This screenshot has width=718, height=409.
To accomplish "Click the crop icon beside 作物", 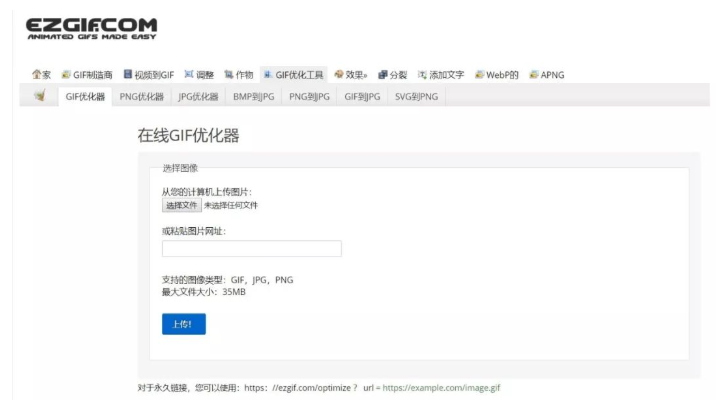I will click(228, 74).
